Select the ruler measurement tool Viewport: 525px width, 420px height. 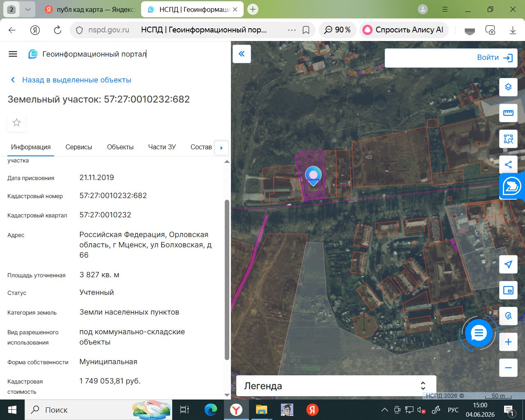(508, 113)
